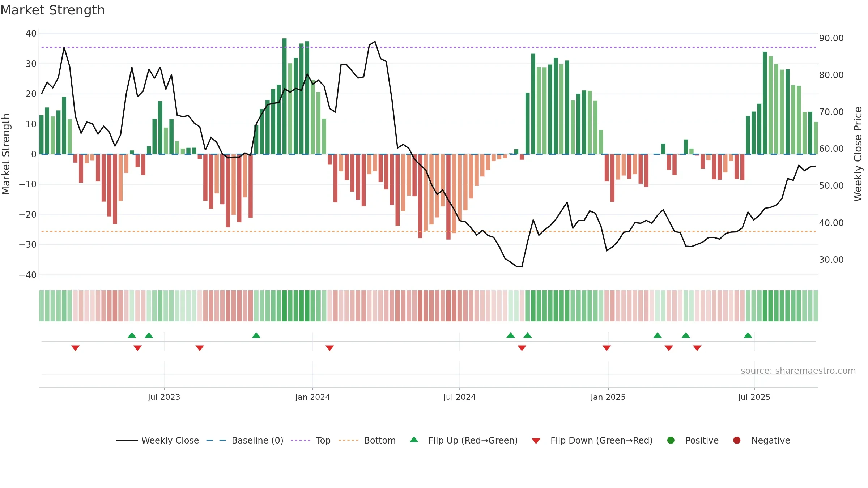Image resolution: width=868 pixels, height=488 pixels.
Task: Toggle Flip Up (Red→Green) legend entry
Action: point(464,440)
